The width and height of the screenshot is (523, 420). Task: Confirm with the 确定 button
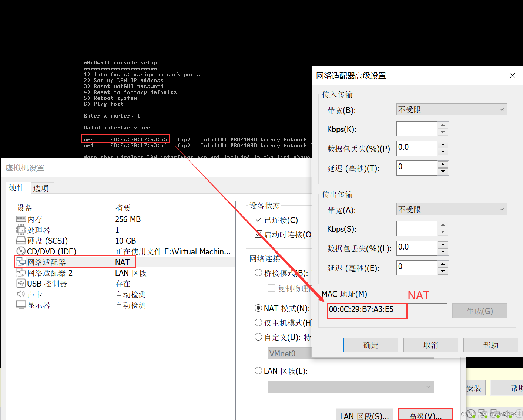tap(371, 345)
